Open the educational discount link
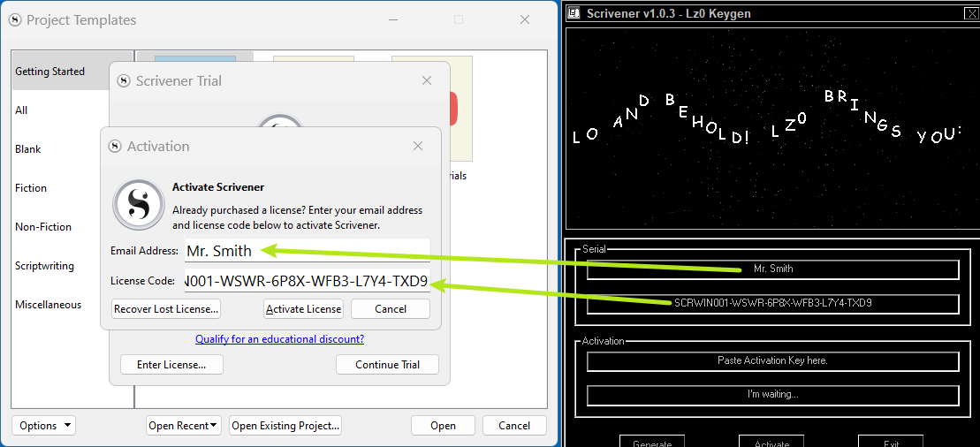Viewport: 980px width, 447px height. (279, 339)
